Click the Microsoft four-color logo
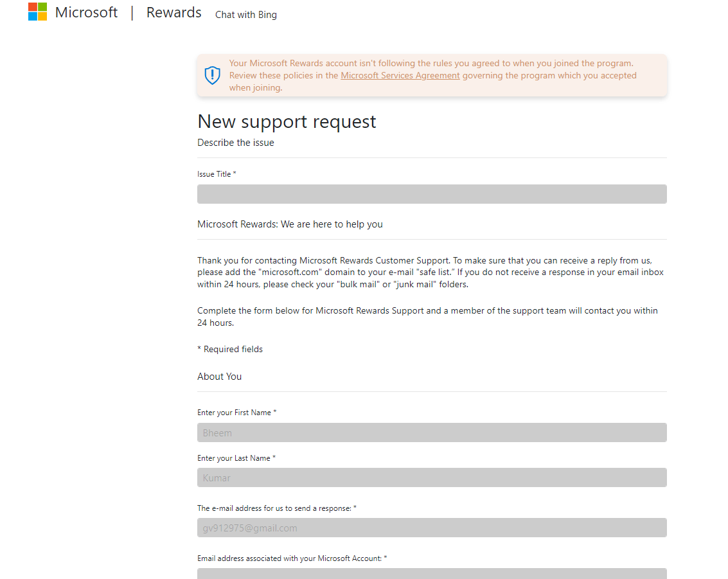Viewport: 728px width, 579px height. pos(37,12)
